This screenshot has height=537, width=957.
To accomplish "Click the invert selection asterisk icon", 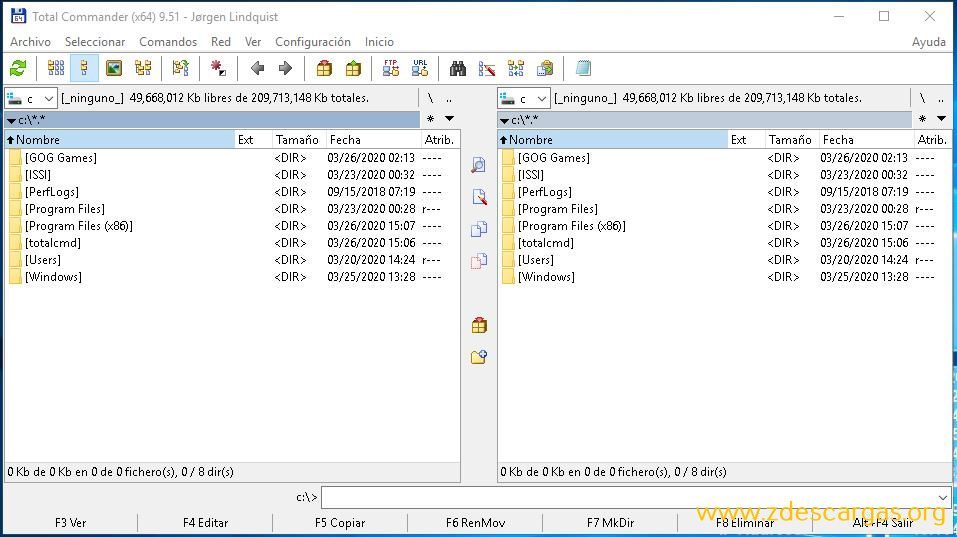I will (218, 68).
